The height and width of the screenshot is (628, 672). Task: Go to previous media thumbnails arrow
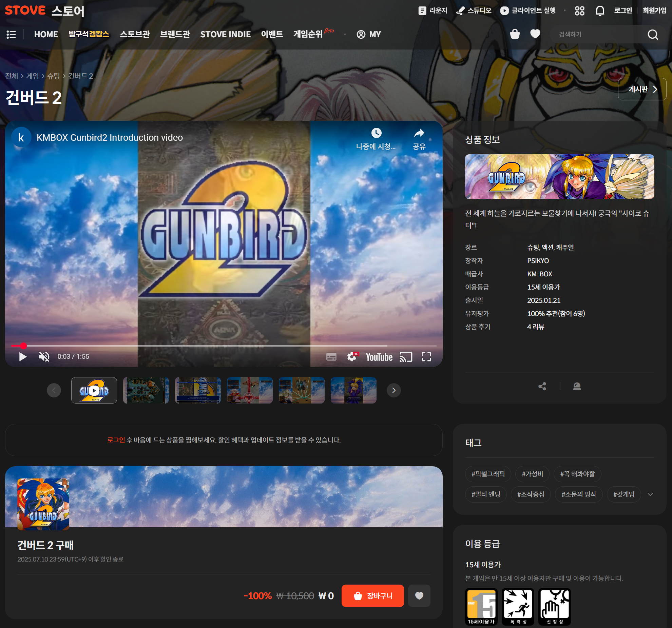point(54,390)
